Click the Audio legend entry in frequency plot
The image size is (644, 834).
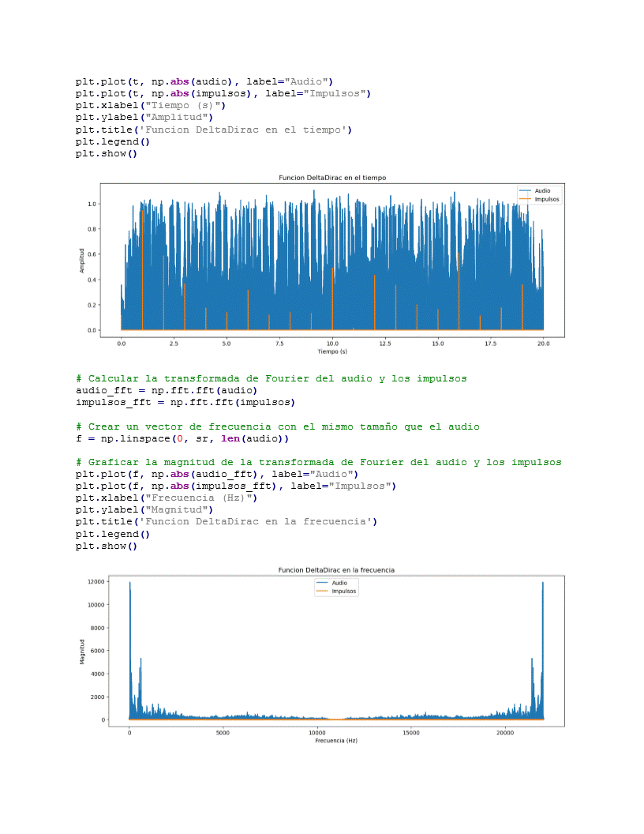[339, 583]
